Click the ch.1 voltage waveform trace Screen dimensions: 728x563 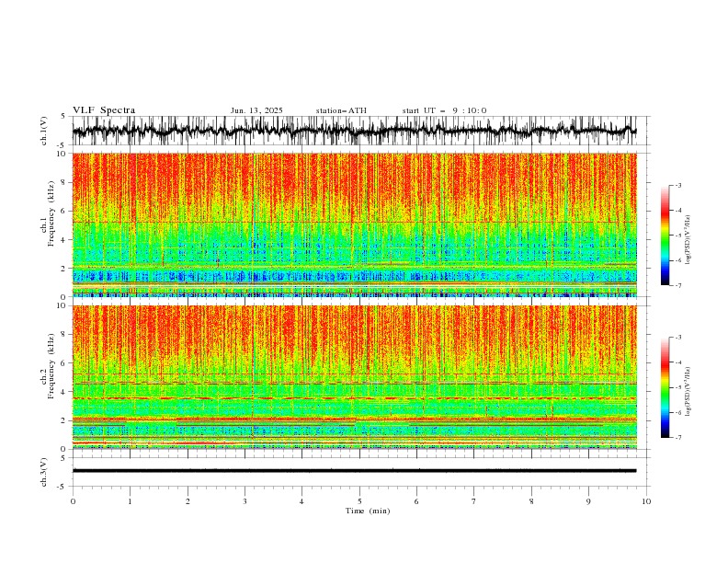tap(354, 131)
